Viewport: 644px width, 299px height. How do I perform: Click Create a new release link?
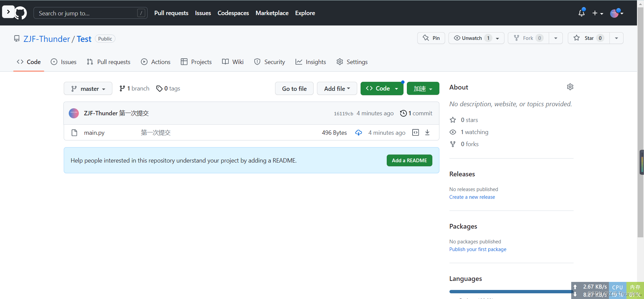click(472, 197)
